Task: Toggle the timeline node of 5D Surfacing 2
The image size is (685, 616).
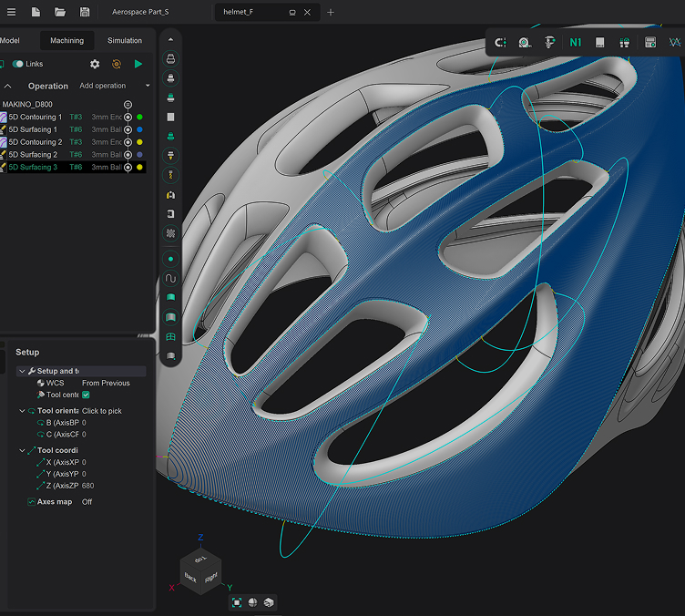Action: tap(128, 155)
